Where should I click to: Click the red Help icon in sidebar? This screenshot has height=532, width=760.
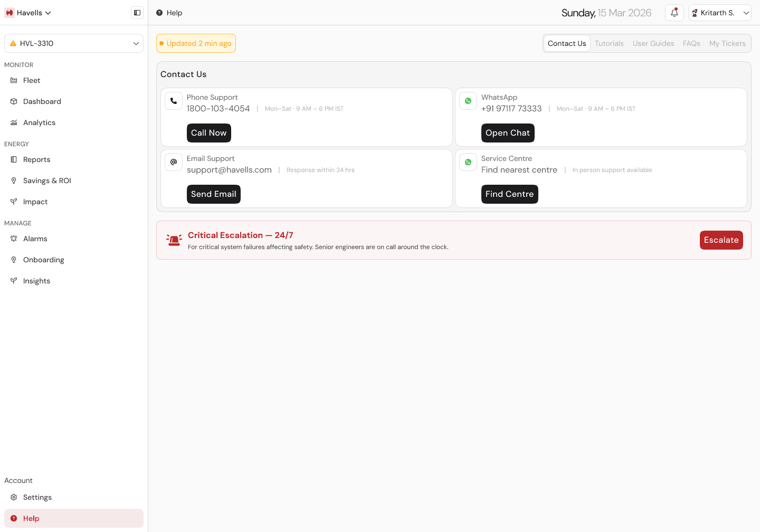point(14,518)
